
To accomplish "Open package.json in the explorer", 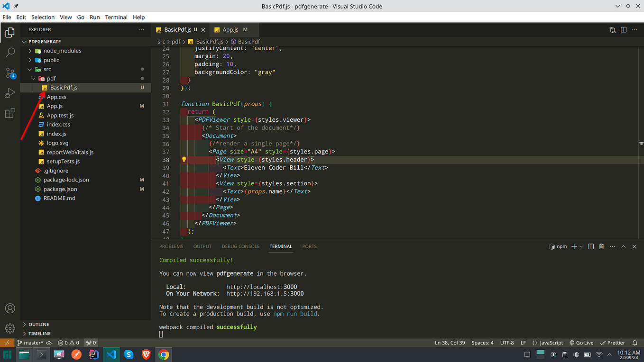I will [x=60, y=189].
